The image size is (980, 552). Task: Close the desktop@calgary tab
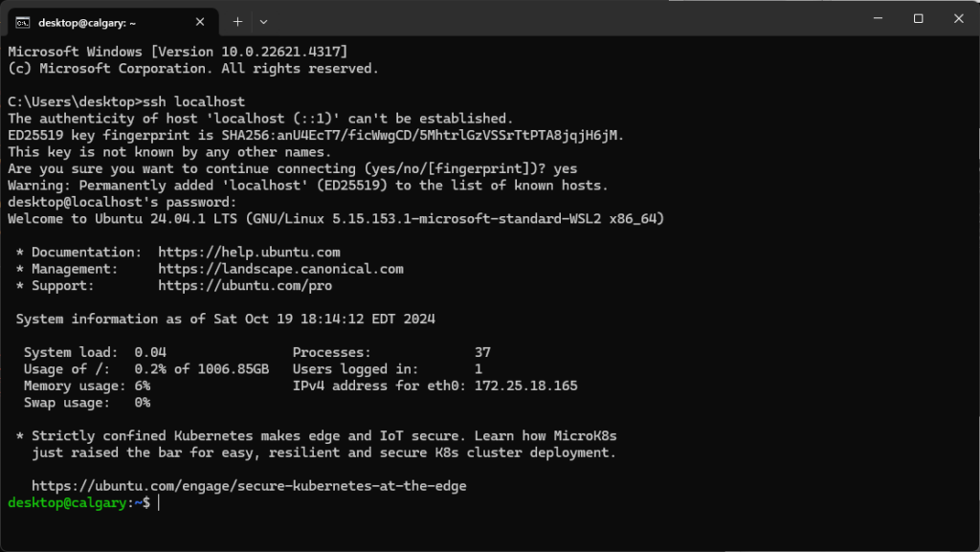coord(200,22)
